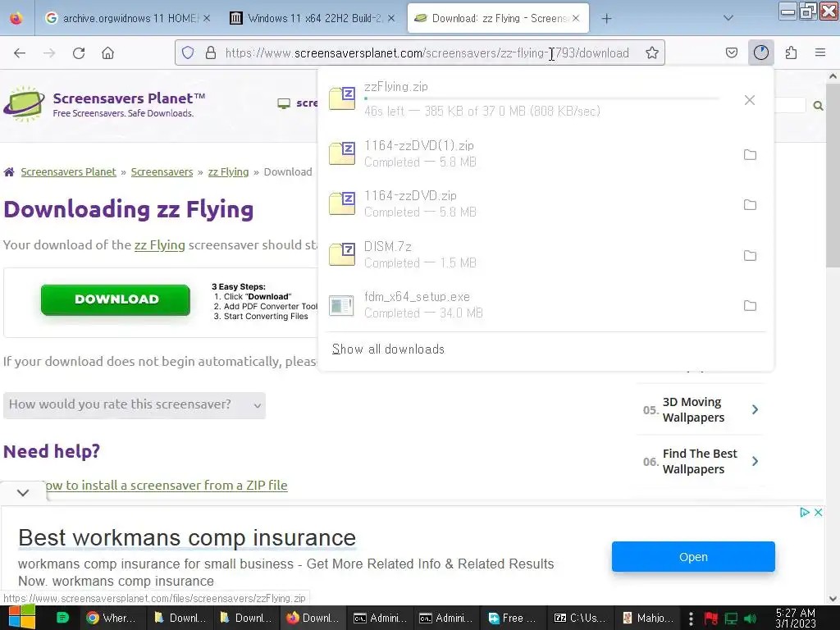The height and width of the screenshot is (630, 840).
Task: Switch to the Firefox Downl... taskbar item
Action: point(313,618)
